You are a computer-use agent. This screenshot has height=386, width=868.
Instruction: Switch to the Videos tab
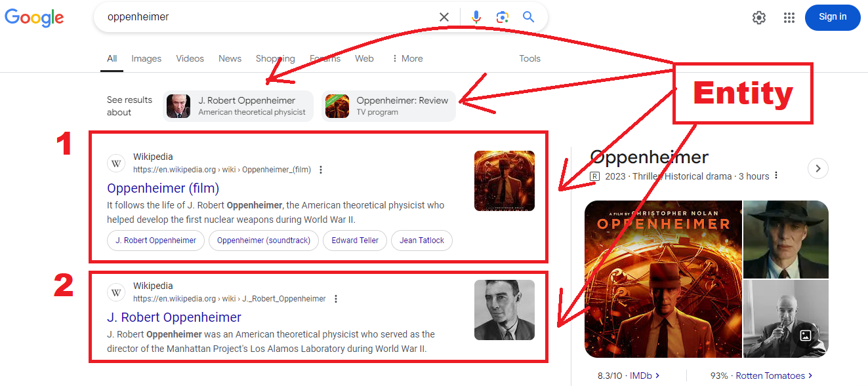(x=190, y=58)
